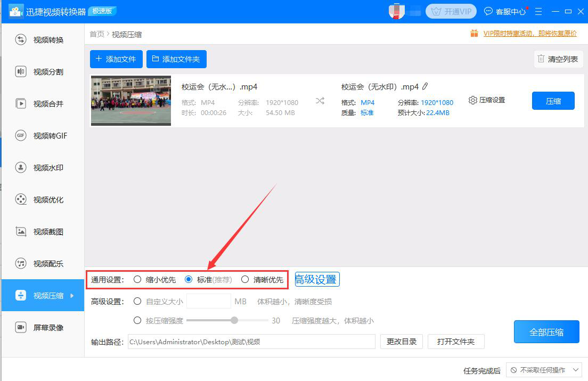Image resolution: width=588 pixels, height=381 pixels.
Task: Click the video merge play icon
Action: 21,104
